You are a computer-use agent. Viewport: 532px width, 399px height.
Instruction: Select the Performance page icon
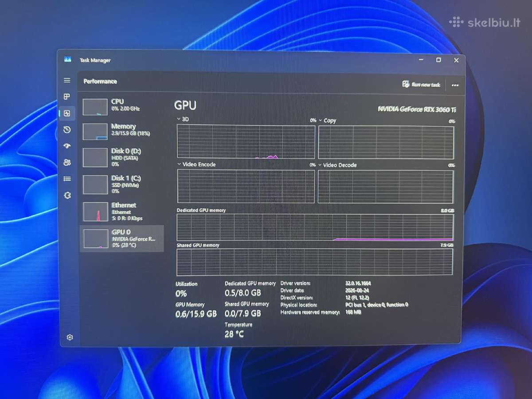(67, 113)
